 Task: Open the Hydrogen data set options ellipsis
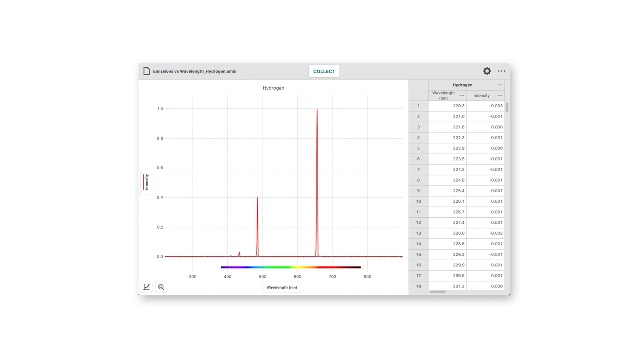click(x=499, y=85)
